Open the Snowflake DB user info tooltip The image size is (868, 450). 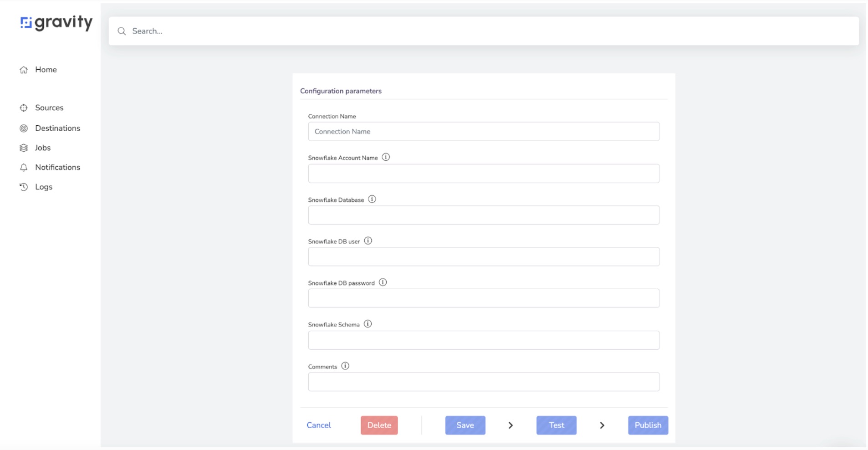pyautogui.click(x=368, y=240)
